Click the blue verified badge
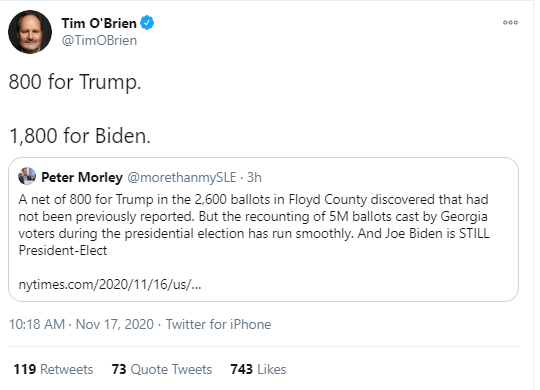 (147, 23)
